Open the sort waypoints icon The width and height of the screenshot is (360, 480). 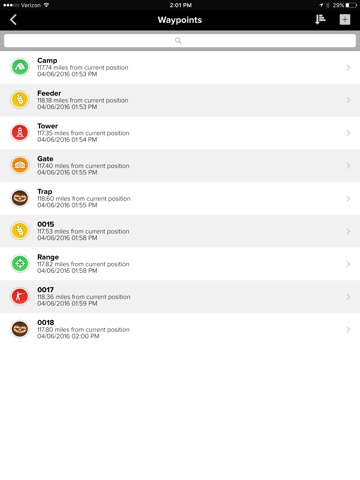pyautogui.click(x=320, y=20)
